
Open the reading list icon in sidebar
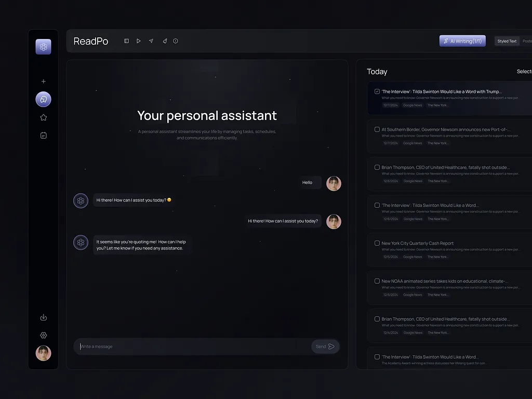(43, 135)
